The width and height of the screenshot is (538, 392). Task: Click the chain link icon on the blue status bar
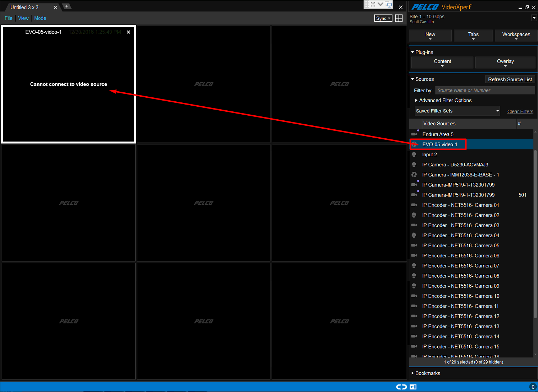401,387
